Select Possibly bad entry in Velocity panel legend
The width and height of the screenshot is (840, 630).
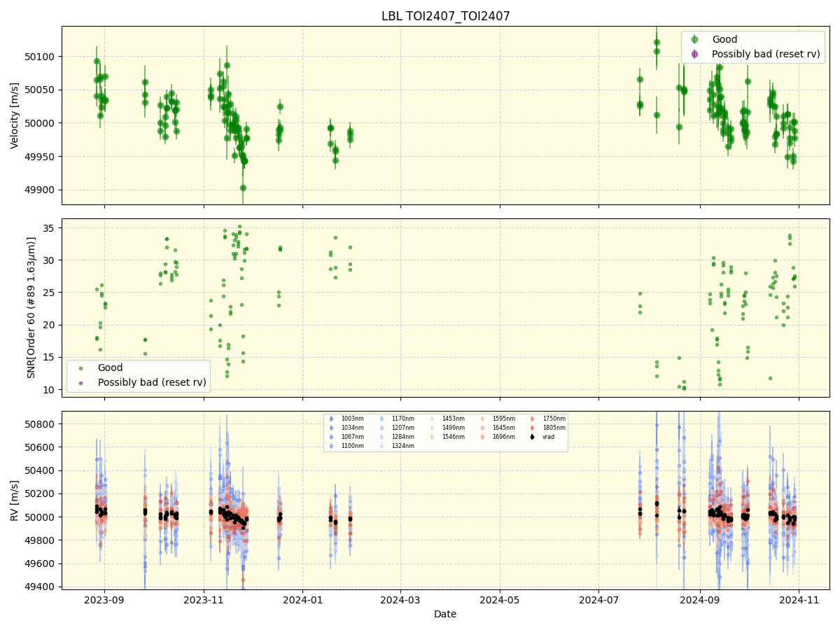point(755,54)
